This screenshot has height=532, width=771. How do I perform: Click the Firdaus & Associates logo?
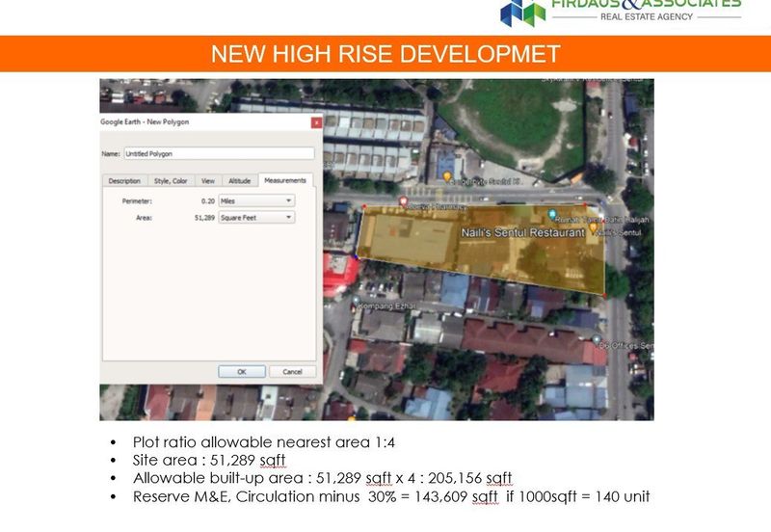523,13
